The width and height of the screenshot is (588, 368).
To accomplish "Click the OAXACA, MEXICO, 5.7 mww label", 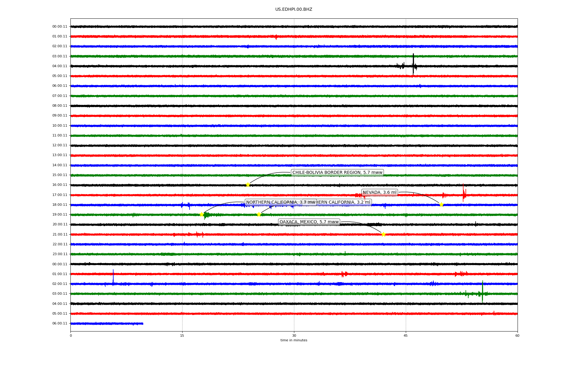I will (x=309, y=222).
